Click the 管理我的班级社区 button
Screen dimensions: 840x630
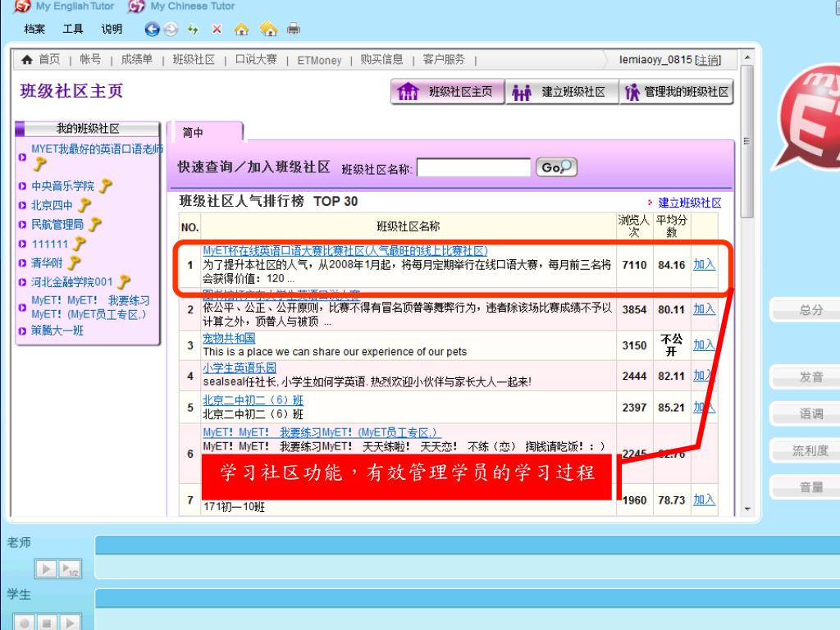click(676, 92)
